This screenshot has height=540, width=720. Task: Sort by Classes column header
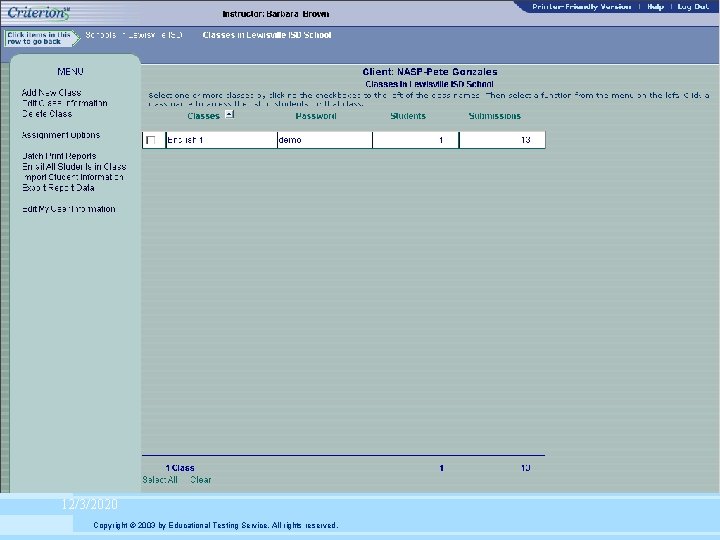tap(203, 116)
